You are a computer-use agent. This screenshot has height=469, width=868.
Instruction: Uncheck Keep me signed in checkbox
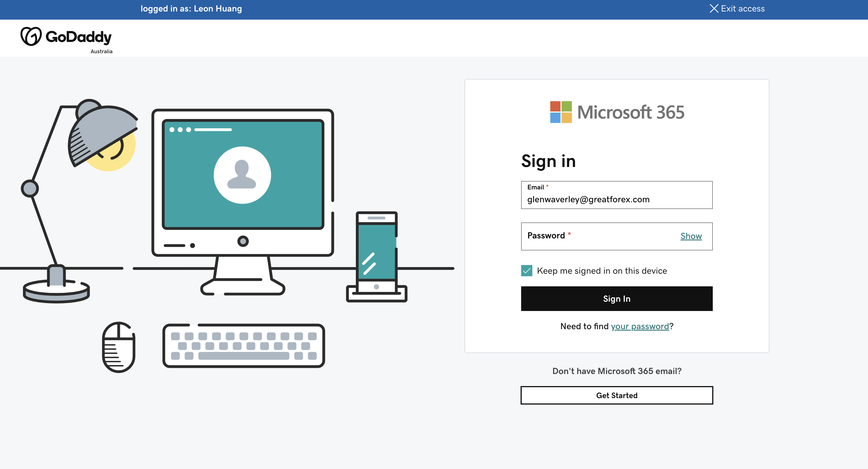click(526, 271)
